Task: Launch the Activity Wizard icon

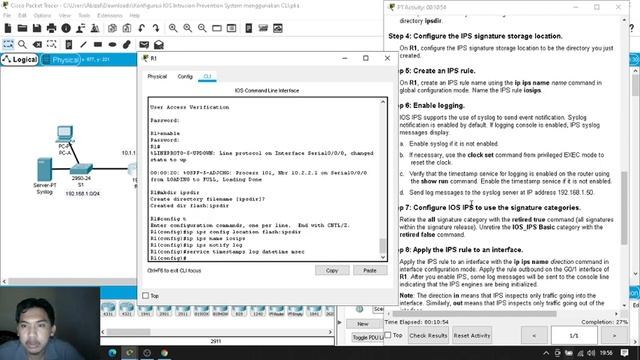Action: 80,28
